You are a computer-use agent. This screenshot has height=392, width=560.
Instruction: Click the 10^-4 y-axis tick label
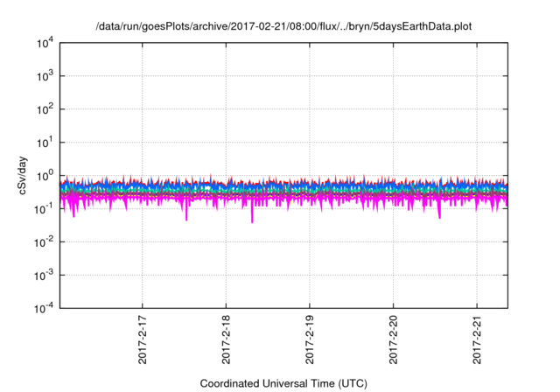point(45,308)
